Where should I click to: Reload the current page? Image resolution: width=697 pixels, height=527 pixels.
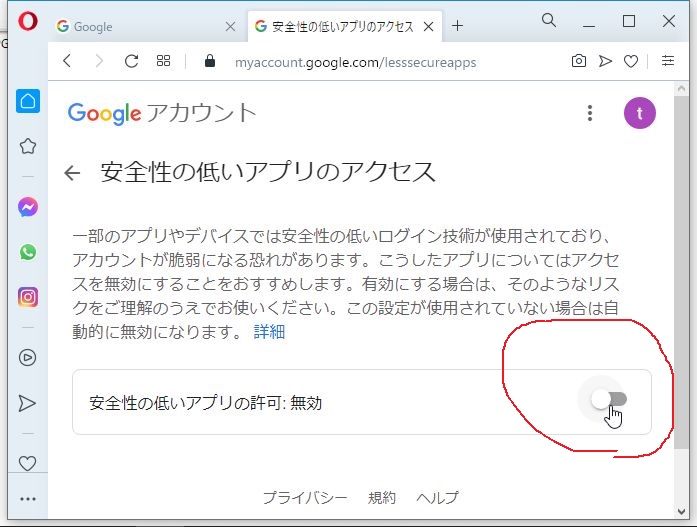click(x=132, y=61)
